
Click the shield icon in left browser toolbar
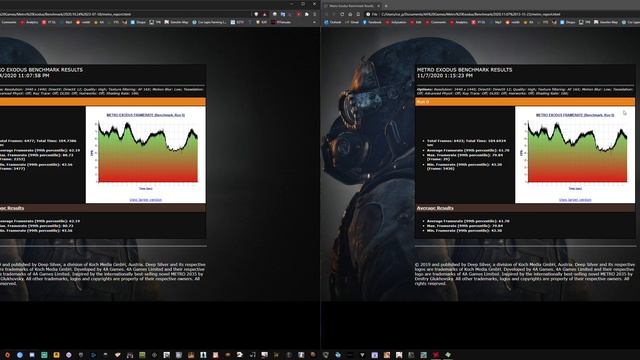point(256,14)
